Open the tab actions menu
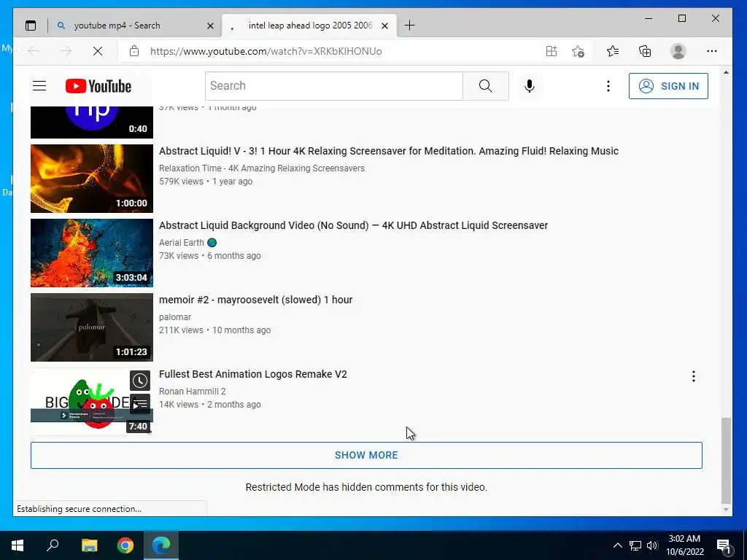Image resolution: width=747 pixels, height=560 pixels. [x=31, y=26]
